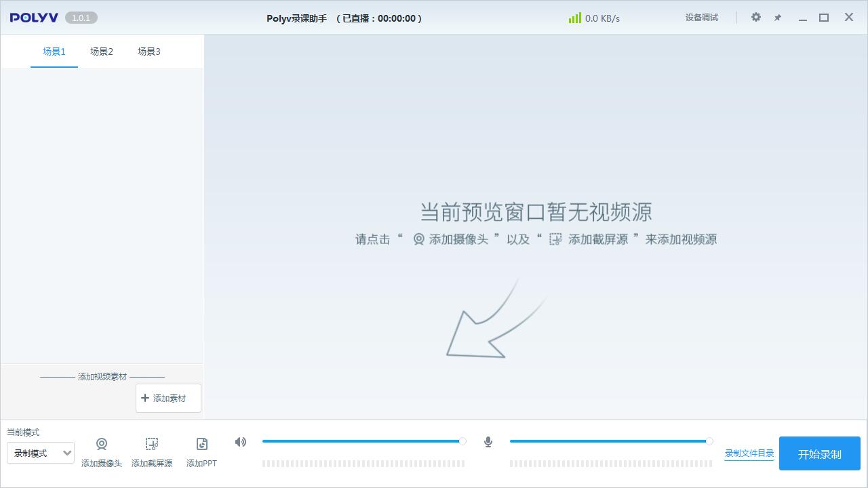Click the 开始录制 start recording button
868x488 pixels.
pos(819,453)
